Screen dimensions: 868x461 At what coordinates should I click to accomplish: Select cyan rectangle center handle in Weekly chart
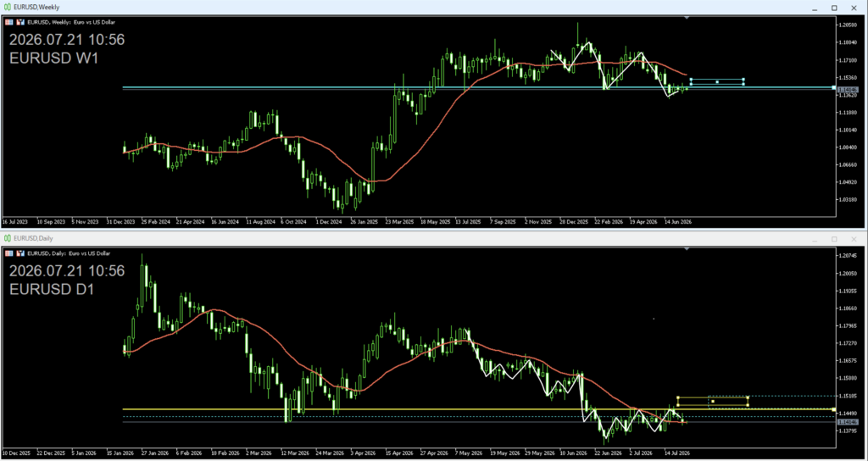click(717, 82)
